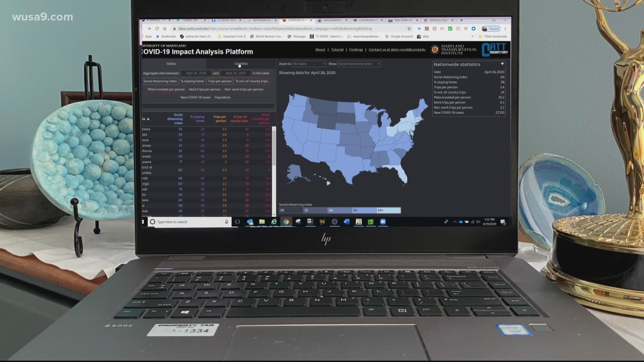Click the Miles traveled per person button
The height and width of the screenshot is (362, 644).
click(x=166, y=89)
